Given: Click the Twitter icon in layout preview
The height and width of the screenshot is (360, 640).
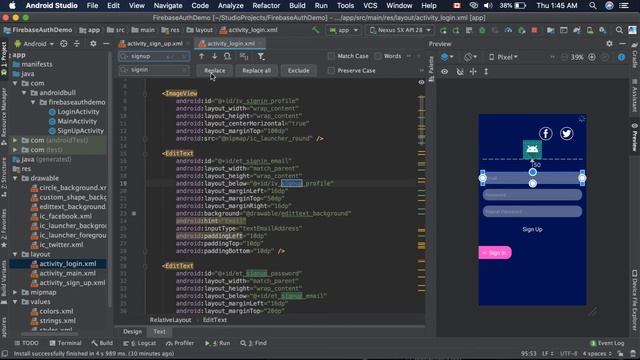Looking at the screenshot, I should click(567, 133).
